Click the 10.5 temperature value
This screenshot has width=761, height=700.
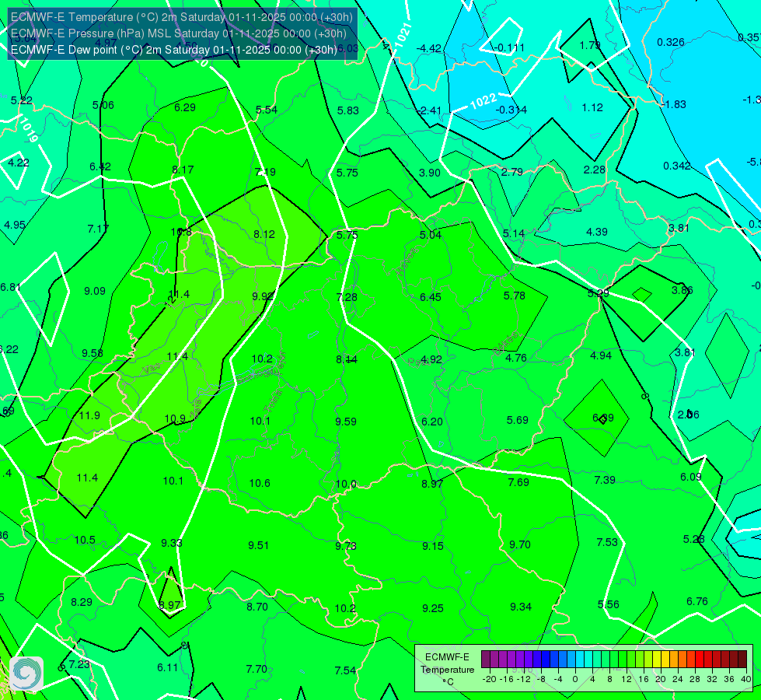click(x=85, y=541)
